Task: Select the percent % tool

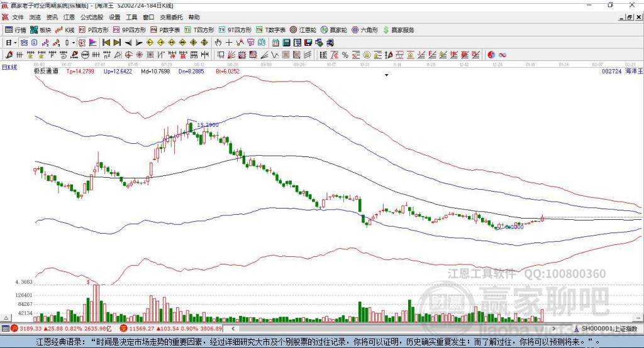Action: tap(345, 55)
